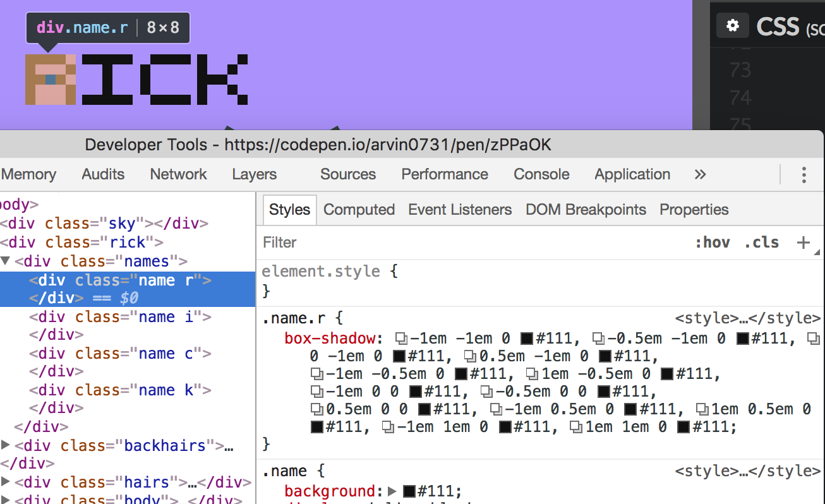Screen dimensions: 825x504
Task: Expand the background property triangle in .name rule
Action: click(x=392, y=491)
